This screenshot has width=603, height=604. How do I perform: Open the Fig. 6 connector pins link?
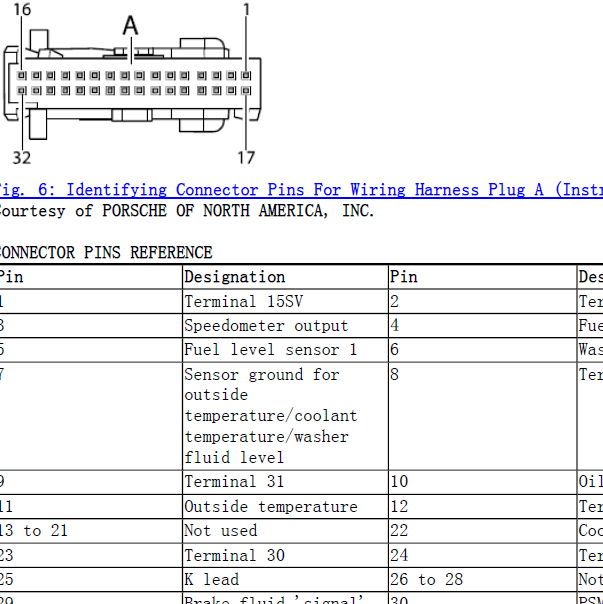(x=301, y=190)
